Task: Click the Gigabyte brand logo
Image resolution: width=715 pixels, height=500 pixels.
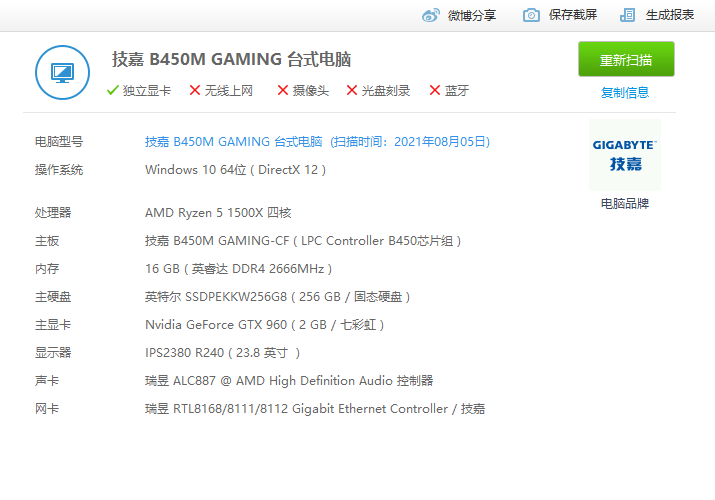Action: 625,154
